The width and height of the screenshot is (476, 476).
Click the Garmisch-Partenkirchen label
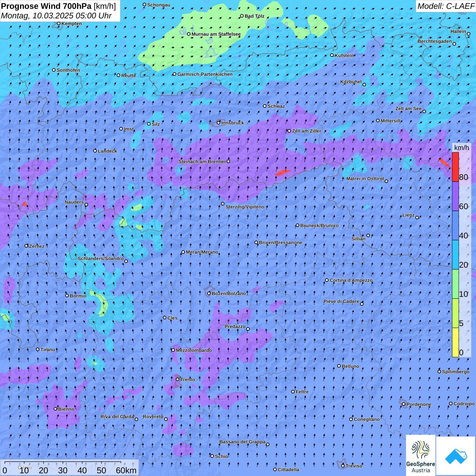[205, 74]
